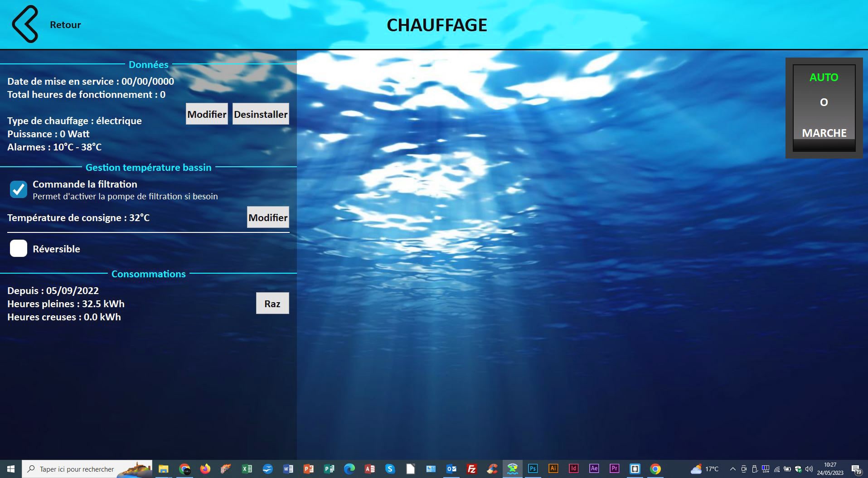Image resolution: width=868 pixels, height=478 pixels.
Task: Launch Adobe InDesign from the taskbar
Action: coord(573,469)
